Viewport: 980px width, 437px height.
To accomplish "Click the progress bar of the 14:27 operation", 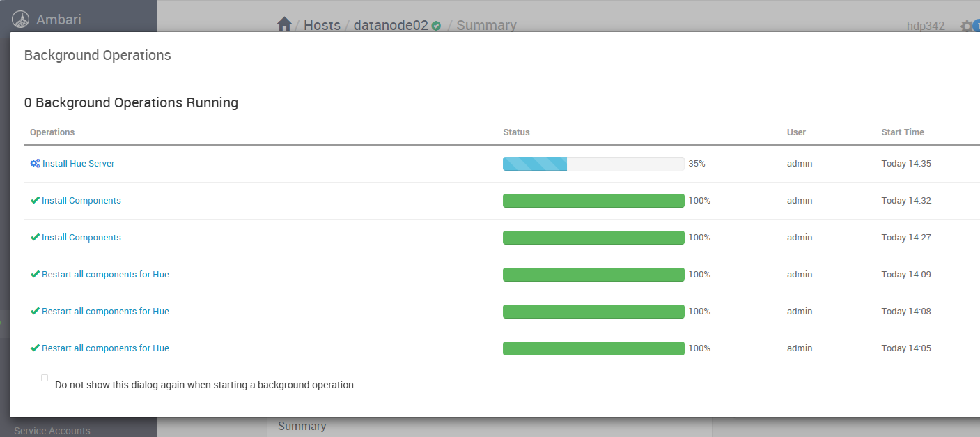I will (593, 238).
